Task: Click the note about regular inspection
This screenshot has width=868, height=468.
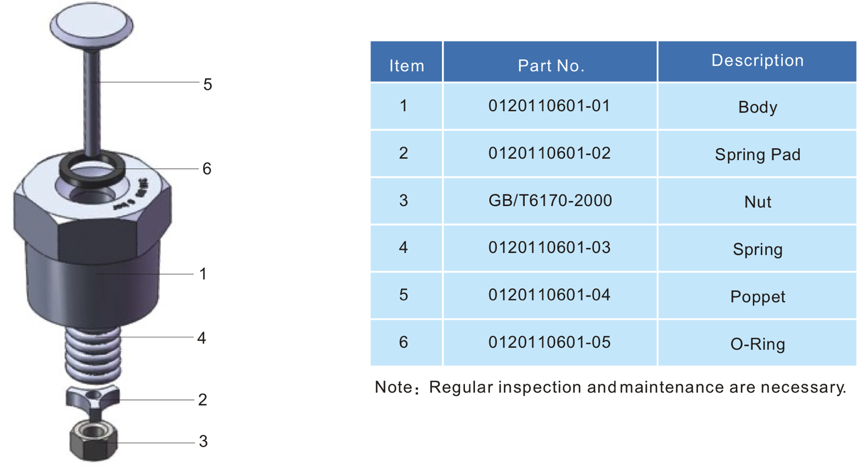Action: pos(611,387)
